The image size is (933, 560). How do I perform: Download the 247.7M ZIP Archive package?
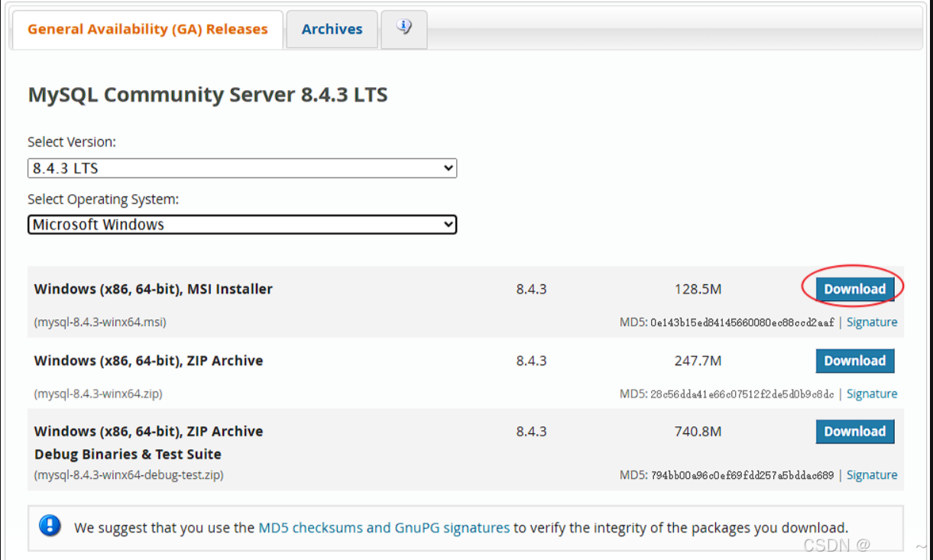pos(854,361)
